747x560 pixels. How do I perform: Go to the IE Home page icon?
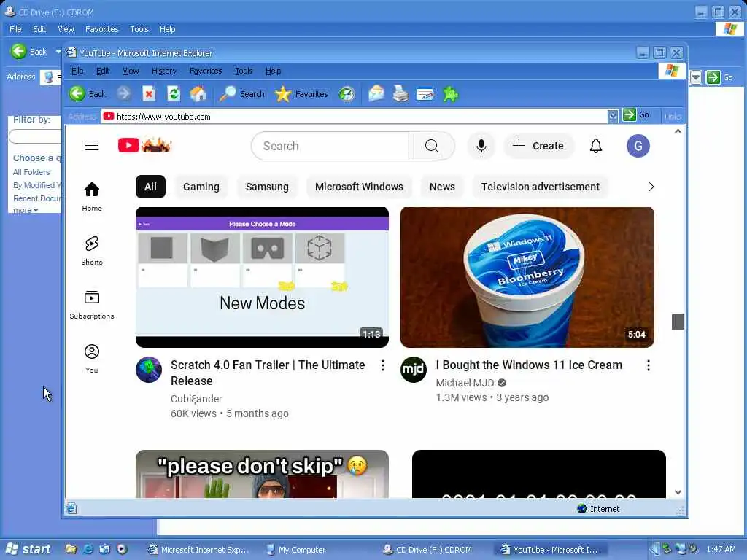click(x=198, y=94)
